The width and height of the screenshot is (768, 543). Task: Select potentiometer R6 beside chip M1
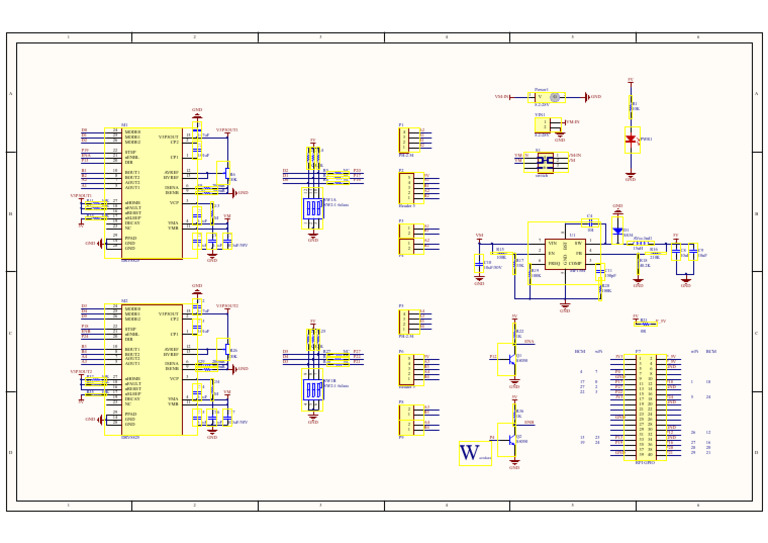point(224,173)
